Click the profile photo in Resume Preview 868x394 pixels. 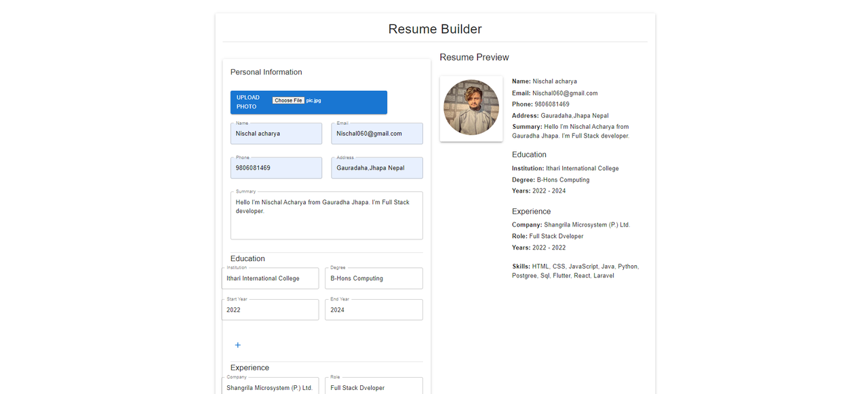(x=471, y=108)
